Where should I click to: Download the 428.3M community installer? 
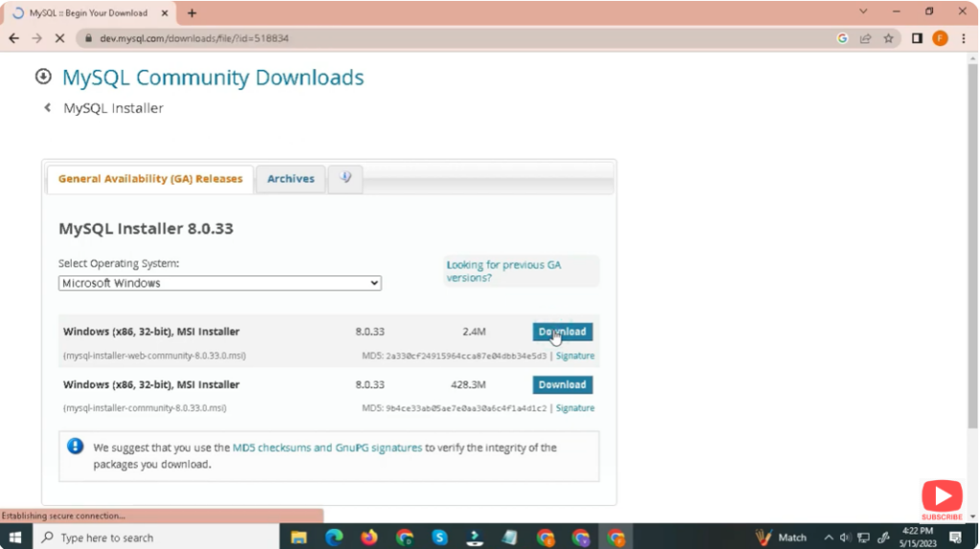click(563, 384)
